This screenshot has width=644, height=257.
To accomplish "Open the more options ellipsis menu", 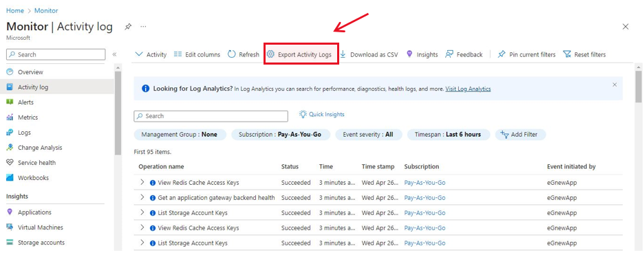I will coord(143,27).
